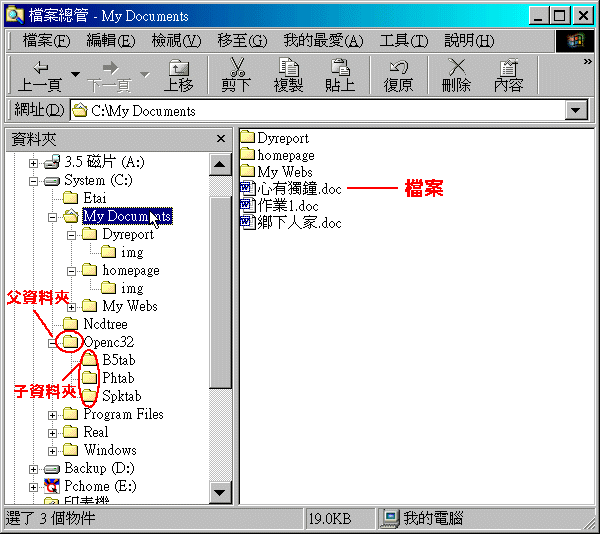
Task: Select the Real folder in tree
Action: point(86,432)
